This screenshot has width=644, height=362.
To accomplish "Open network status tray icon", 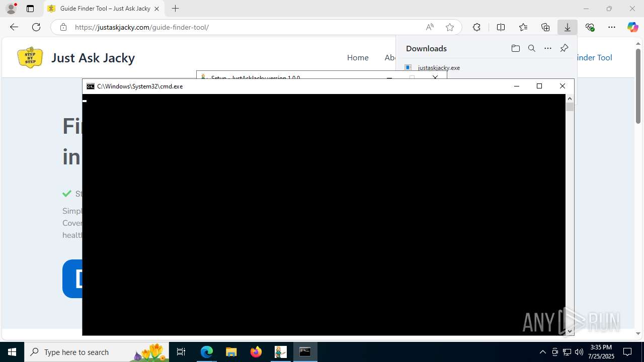I will tap(567, 352).
